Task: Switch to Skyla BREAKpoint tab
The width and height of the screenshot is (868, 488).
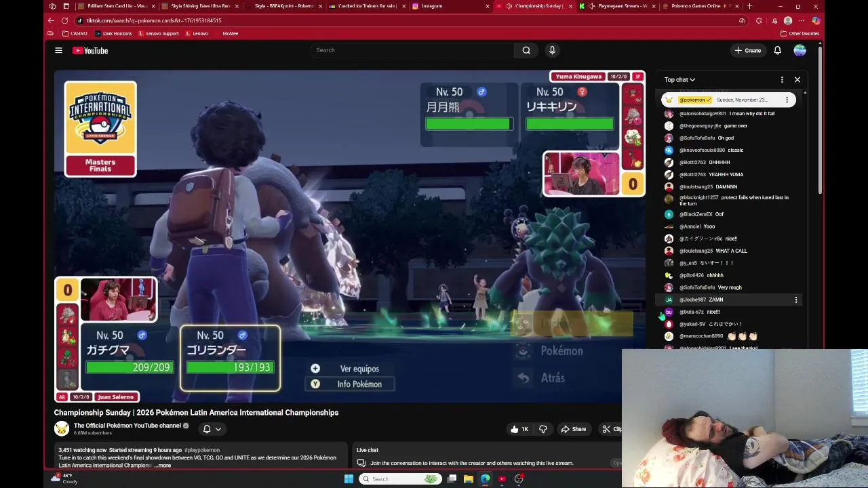Action: click(283, 6)
